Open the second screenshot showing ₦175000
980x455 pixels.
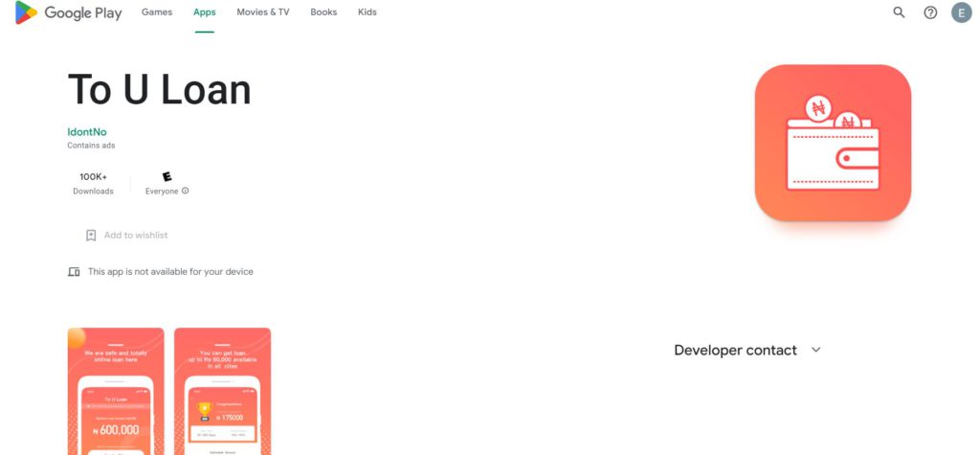point(222,391)
